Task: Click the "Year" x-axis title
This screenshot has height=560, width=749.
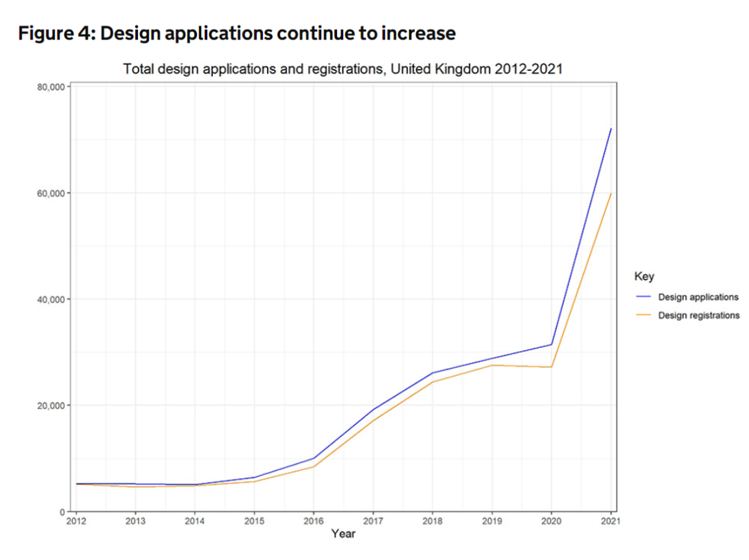Action: pos(343,534)
